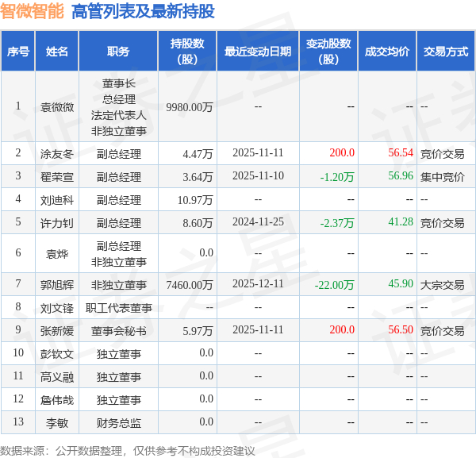
Task: Select the title 非独立董事 for 郭旭辉
Action: 119,285
